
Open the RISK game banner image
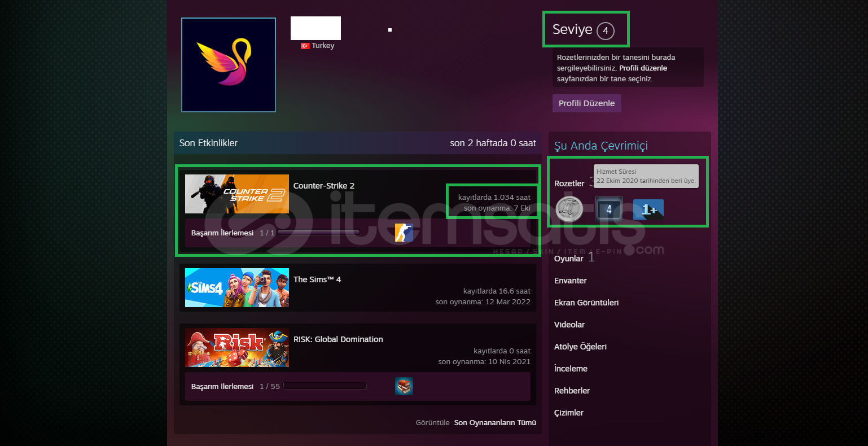237,348
